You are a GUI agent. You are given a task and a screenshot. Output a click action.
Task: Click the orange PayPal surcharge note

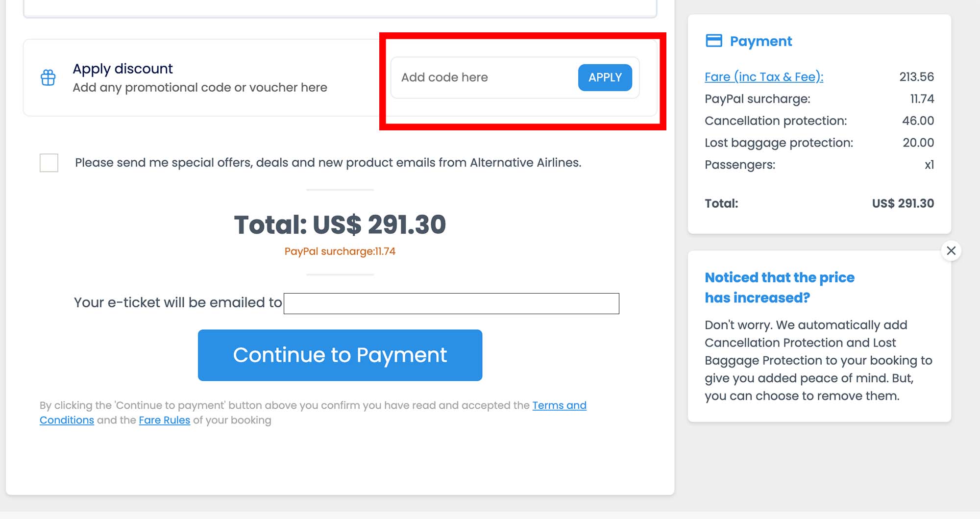pos(341,251)
